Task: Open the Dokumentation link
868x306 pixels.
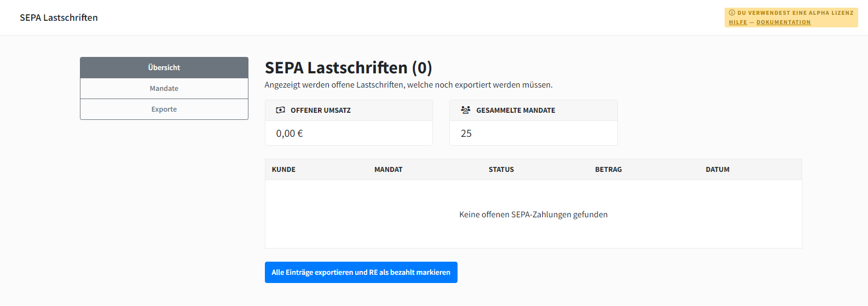Action: [x=783, y=22]
